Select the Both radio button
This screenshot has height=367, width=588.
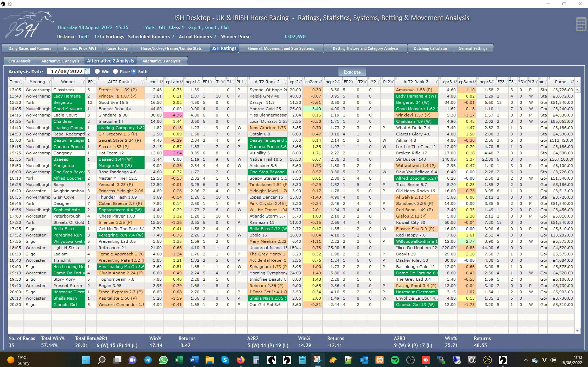(x=134, y=71)
